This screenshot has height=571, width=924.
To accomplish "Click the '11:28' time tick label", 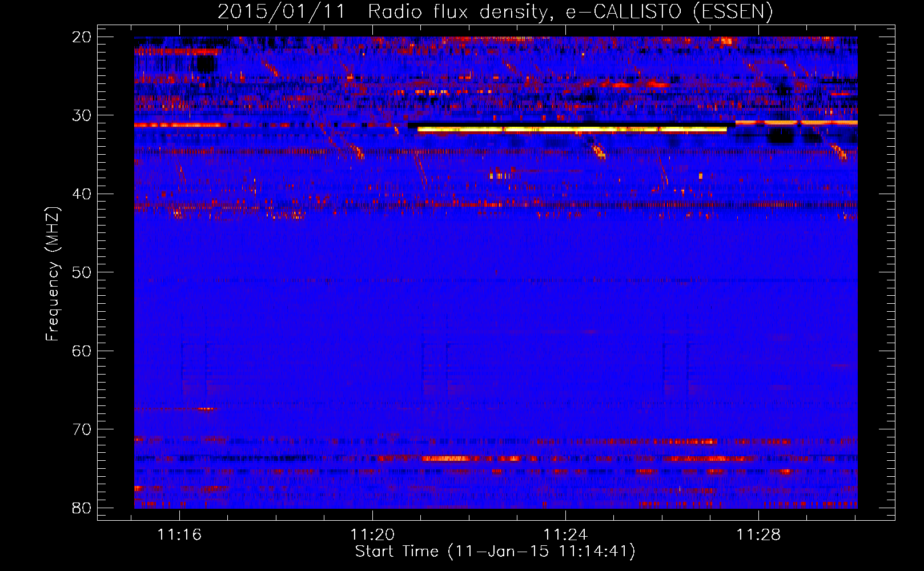I will coord(758,535).
